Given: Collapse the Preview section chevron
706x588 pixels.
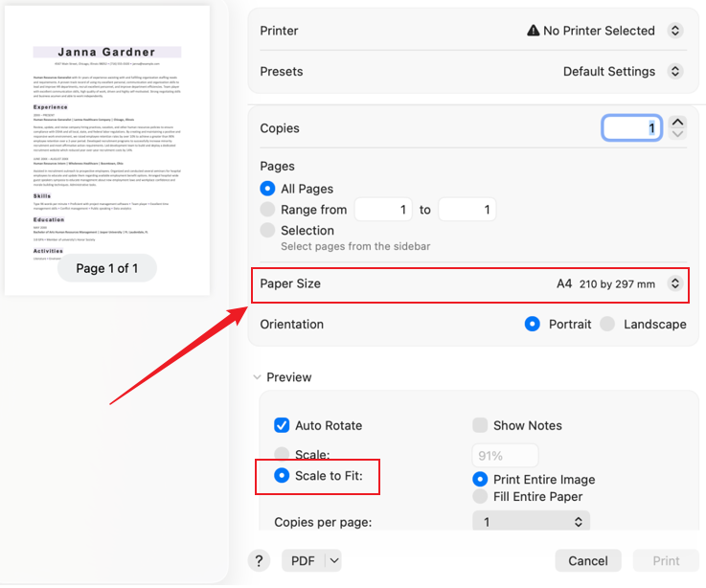Looking at the screenshot, I should click(257, 377).
